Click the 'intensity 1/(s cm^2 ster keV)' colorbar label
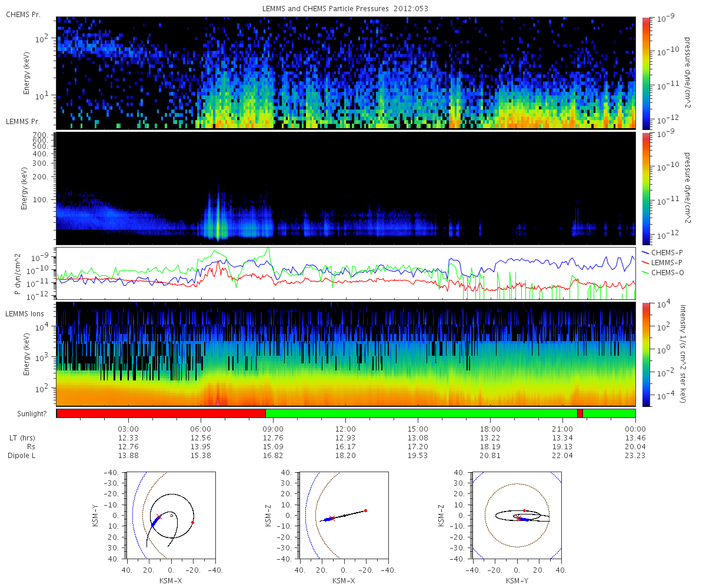The height and width of the screenshot is (588, 706). click(684, 354)
